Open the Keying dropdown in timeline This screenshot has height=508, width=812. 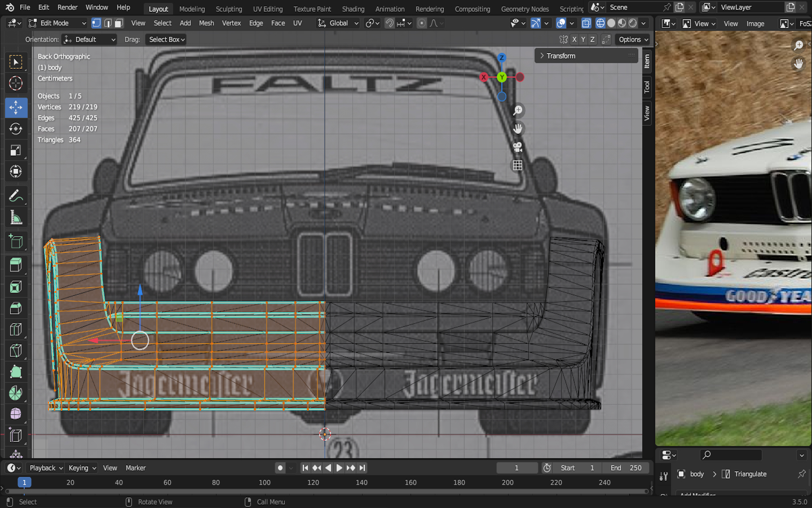pyautogui.click(x=82, y=468)
